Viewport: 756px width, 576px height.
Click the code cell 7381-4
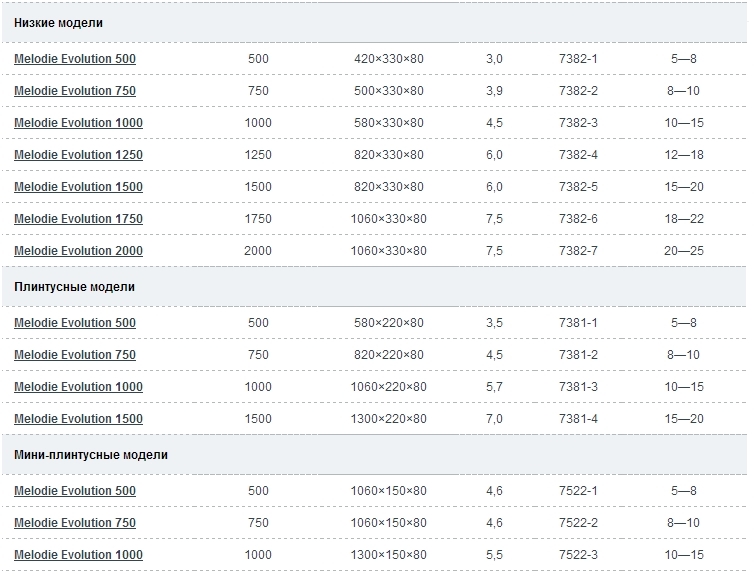click(578, 419)
